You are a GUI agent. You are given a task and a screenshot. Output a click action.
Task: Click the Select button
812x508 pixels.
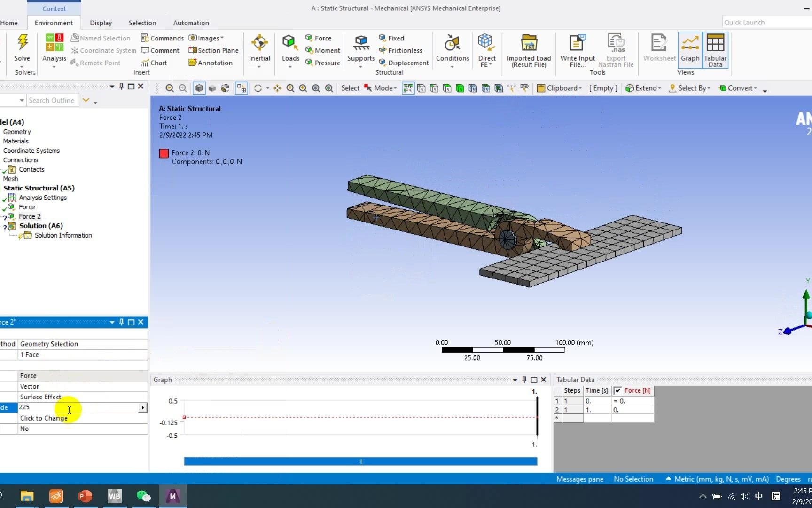(x=350, y=88)
